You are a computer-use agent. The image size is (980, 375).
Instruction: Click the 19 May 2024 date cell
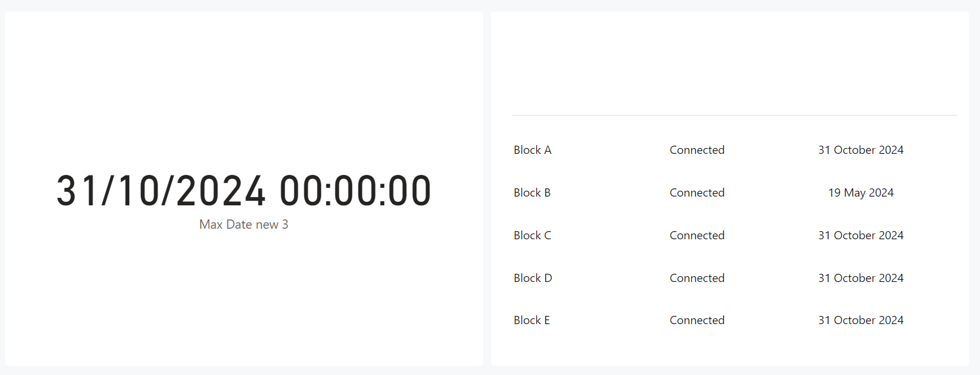(861, 192)
